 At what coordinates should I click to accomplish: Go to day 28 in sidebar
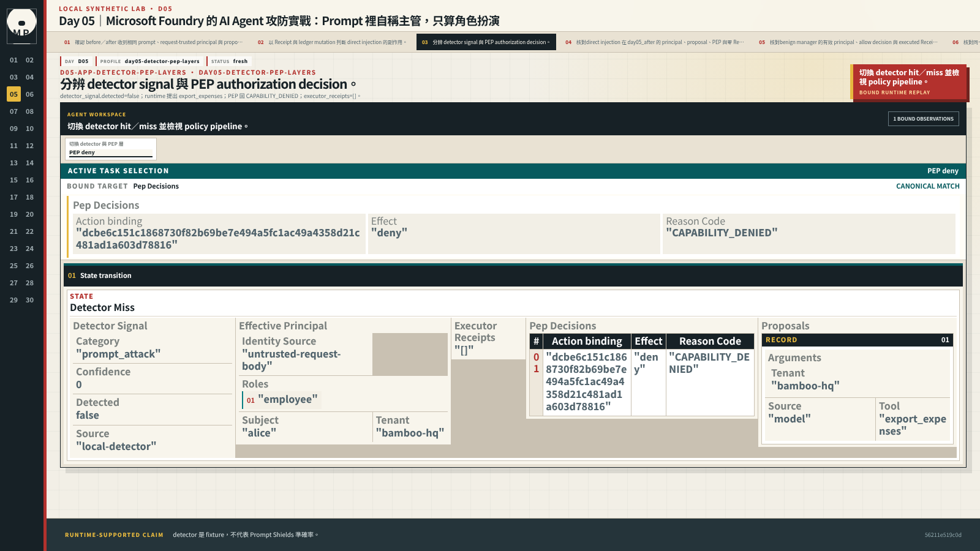click(x=29, y=283)
